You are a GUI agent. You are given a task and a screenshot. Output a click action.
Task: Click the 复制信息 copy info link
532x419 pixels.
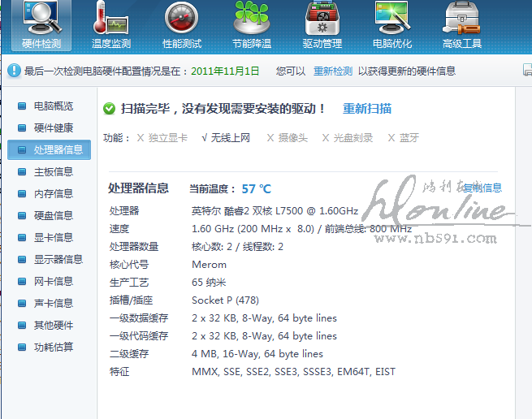click(482, 188)
